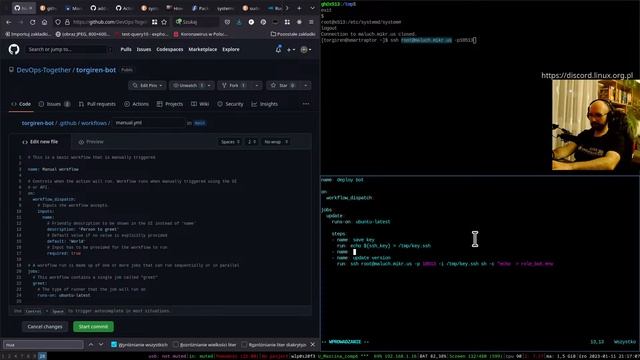Open the Edit Pins dropdown
Image resolution: width=640 pixels, height=360 pixels.
pos(147,85)
